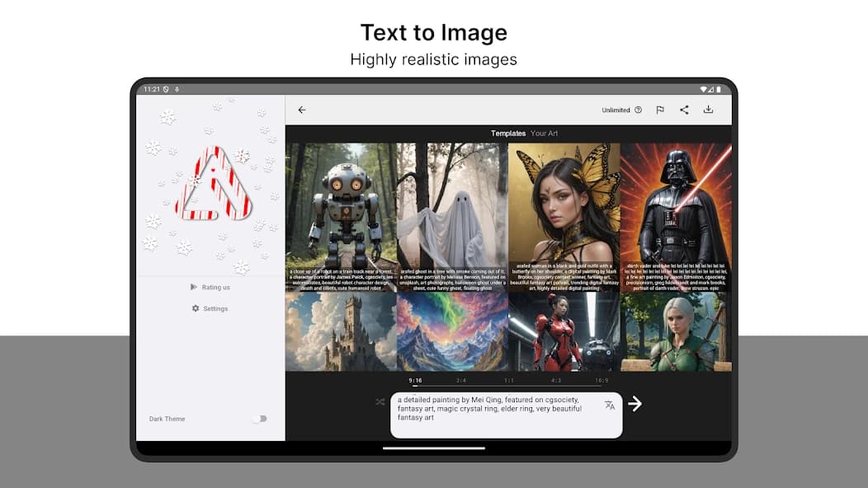Share the artwork via share icon
Screen dimensions: 868x488
pyautogui.click(x=684, y=110)
